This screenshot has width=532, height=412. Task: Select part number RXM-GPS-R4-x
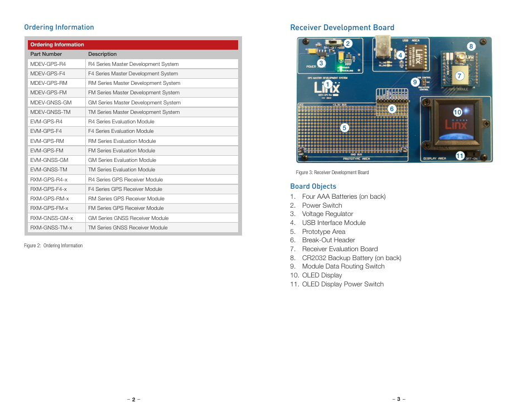point(49,179)
